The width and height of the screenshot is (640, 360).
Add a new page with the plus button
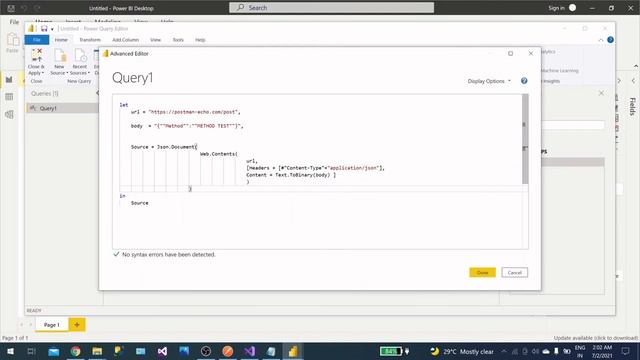[77, 325]
